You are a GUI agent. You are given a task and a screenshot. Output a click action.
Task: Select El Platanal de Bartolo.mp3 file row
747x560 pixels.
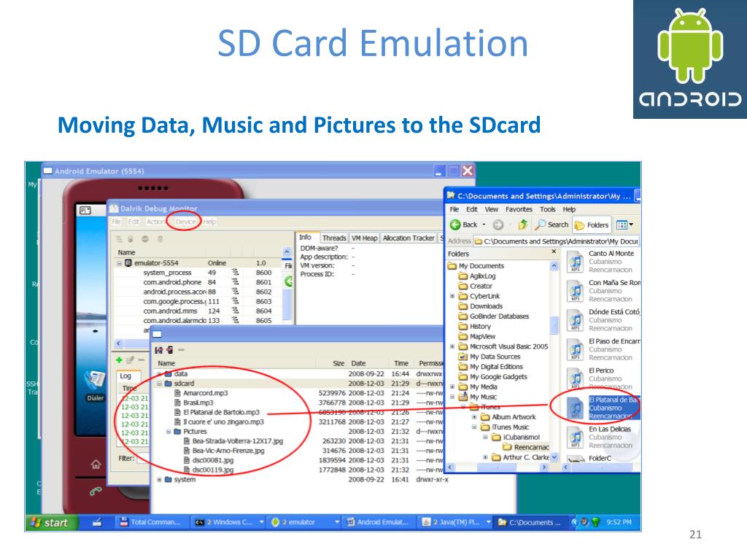pos(221,413)
